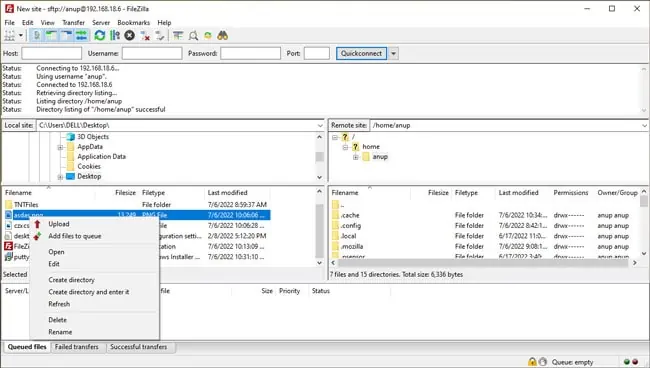This screenshot has height=368, width=650.
Task: Open the Site Manager icon
Action: (10, 36)
